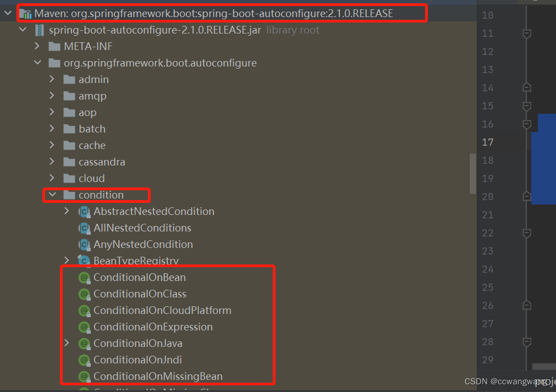This screenshot has height=392, width=556.
Task: Click the class icon next to BeanTypeRegistry
Action: point(84,261)
